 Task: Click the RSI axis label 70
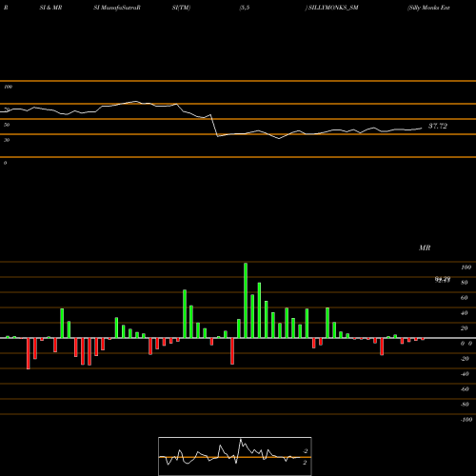tap(7, 109)
